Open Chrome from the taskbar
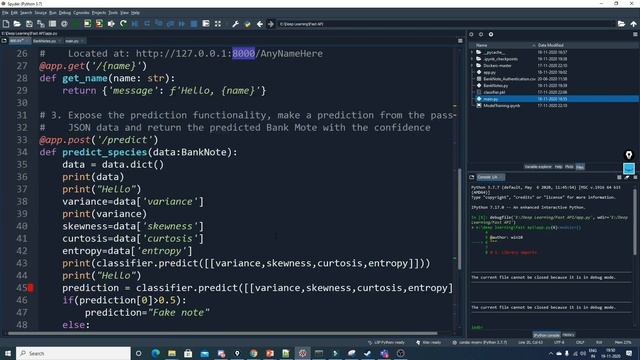Screen dimensions: 640x360 click(x=253, y=353)
